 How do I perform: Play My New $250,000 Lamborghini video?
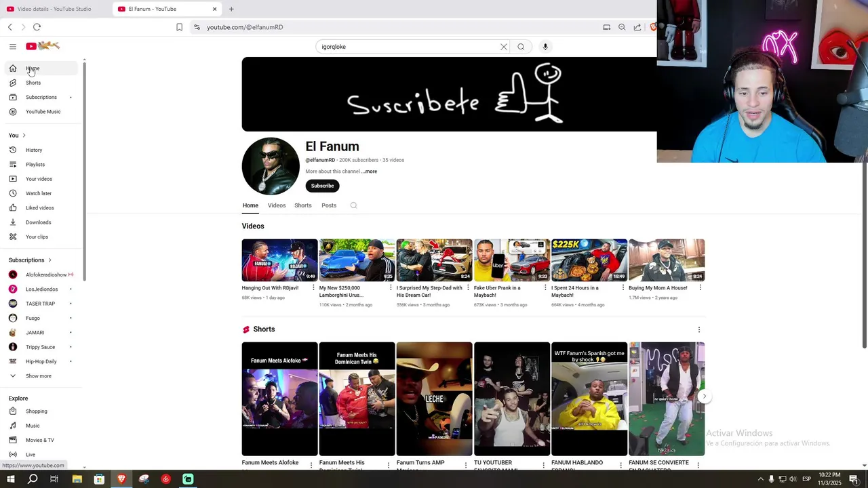(x=357, y=260)
